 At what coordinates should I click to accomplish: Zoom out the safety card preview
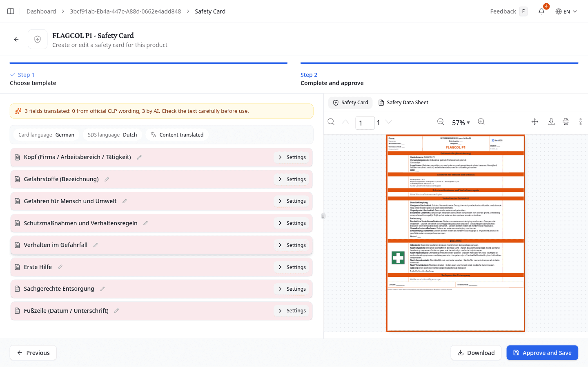[441, 122]
